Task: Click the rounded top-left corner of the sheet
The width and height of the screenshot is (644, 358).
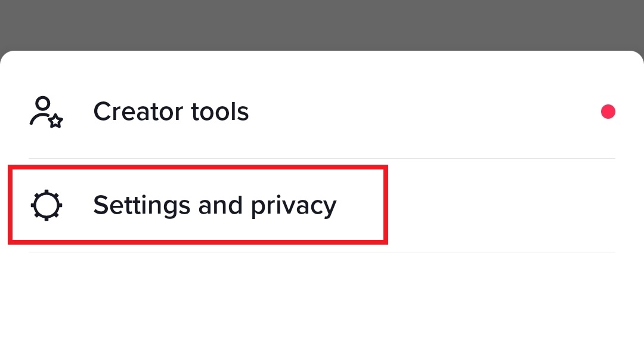Action: [x=7, y=57]
